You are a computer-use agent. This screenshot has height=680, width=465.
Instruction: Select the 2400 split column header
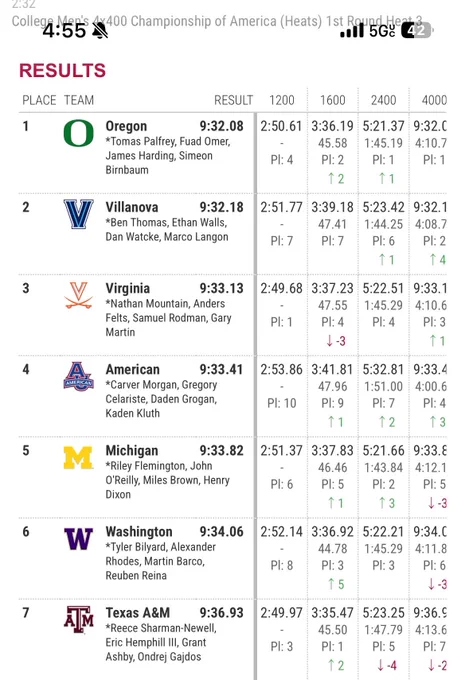(x=383, y=100)
